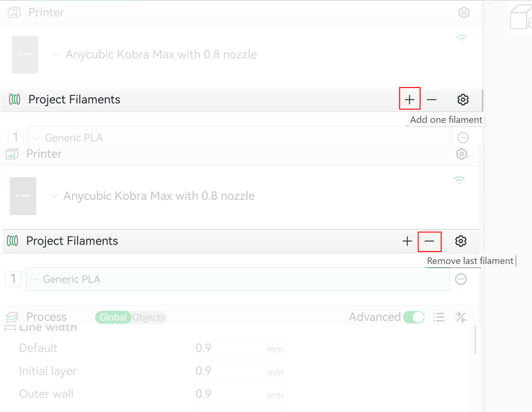Click the red-outlined Remove last filament minus
This screenshot has width=532, height=412.
click(x=429, y=241)
